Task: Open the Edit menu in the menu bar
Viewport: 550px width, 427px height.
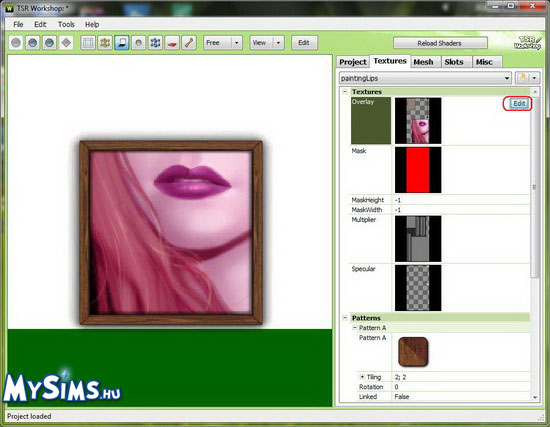Action: (40, 24)
